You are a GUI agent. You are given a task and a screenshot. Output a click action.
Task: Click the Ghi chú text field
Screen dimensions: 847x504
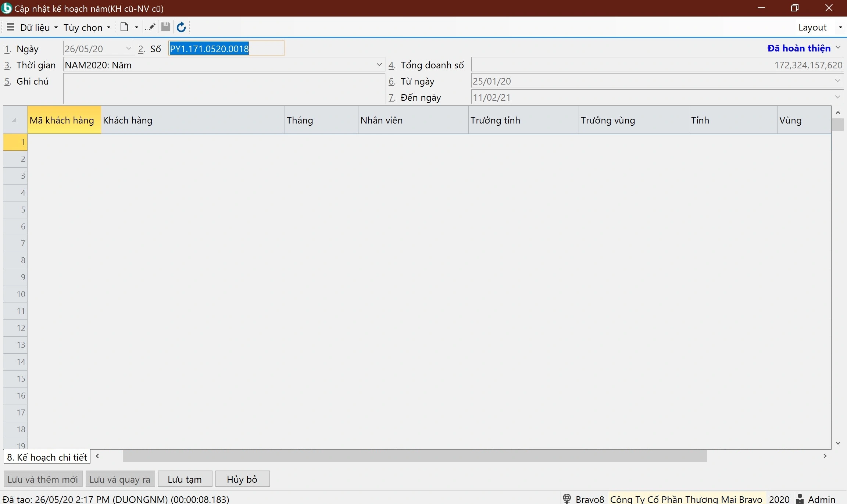click(x=224, y=88)
